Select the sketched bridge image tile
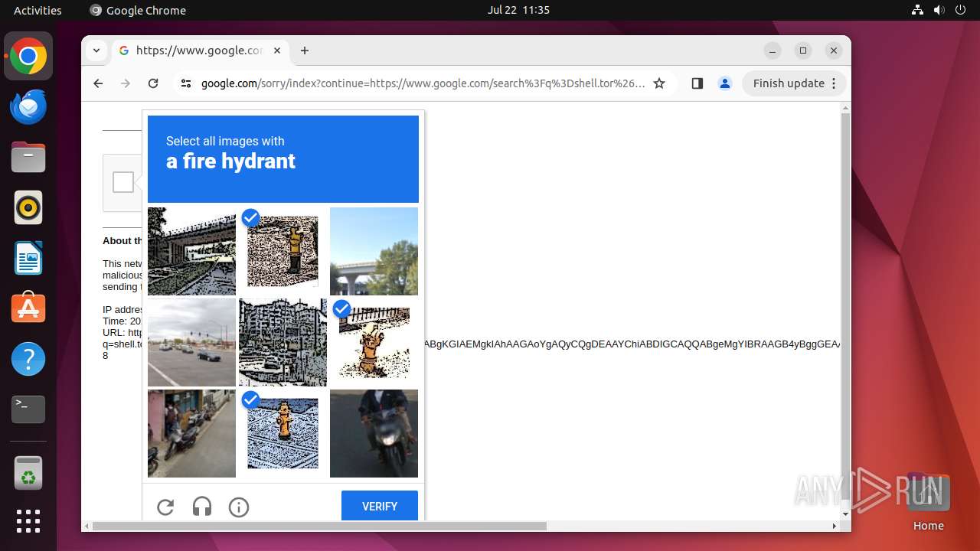Screen dimensions: 980x551 [191, 251]
